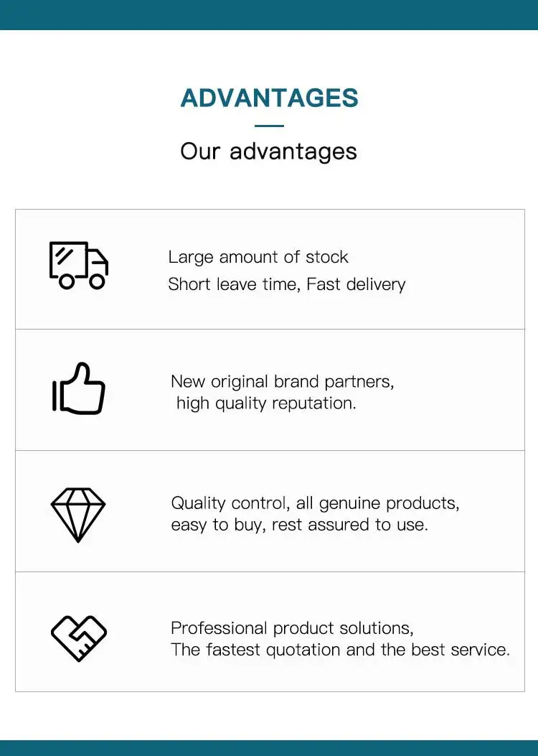Click the thumbs-up icon
The image size is (538, 756).
pos(78,388)
